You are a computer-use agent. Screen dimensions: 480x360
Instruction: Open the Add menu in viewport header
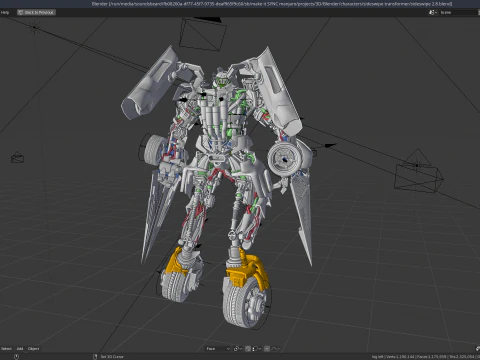pyautogui.click(x=20, y=349)
